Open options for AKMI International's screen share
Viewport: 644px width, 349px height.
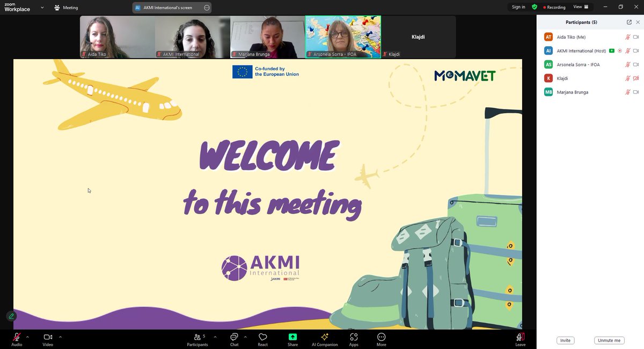click(207, 8)
